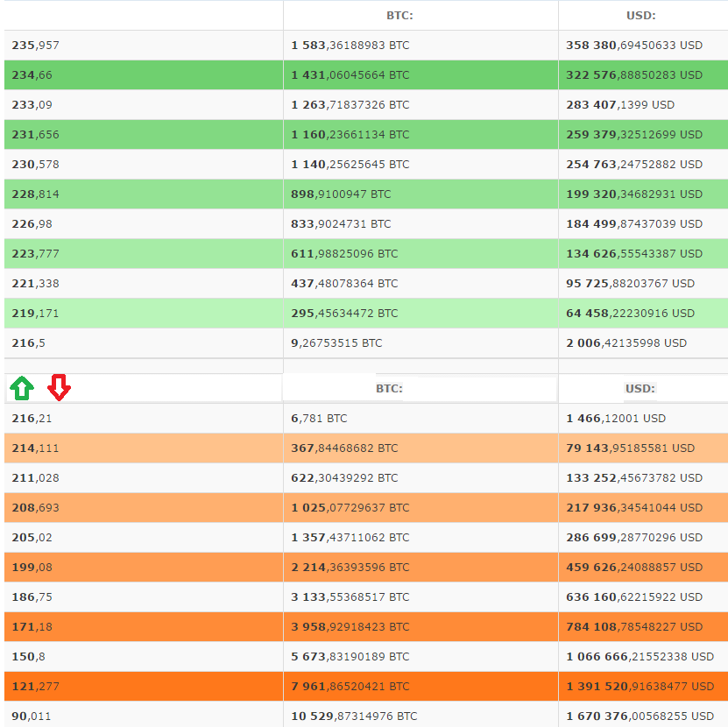Click the 1 431,06045664 BTC amount
This screenshot has width=728, height=727.
pyautogui.click(x=350, y=75)
